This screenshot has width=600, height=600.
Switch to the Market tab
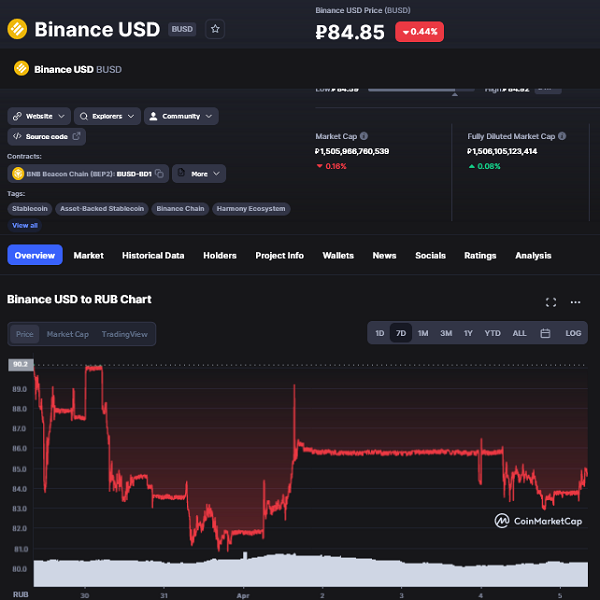(x=88, y=255)
